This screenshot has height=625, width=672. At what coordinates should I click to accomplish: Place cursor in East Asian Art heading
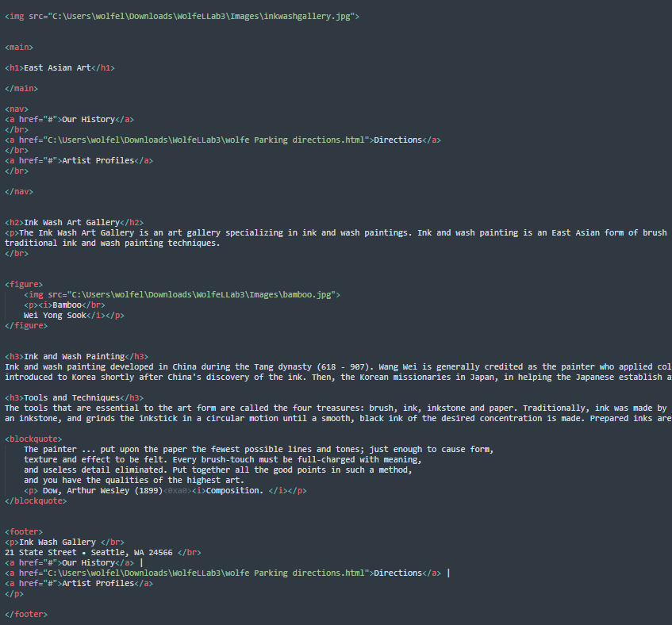click(57, 67)
